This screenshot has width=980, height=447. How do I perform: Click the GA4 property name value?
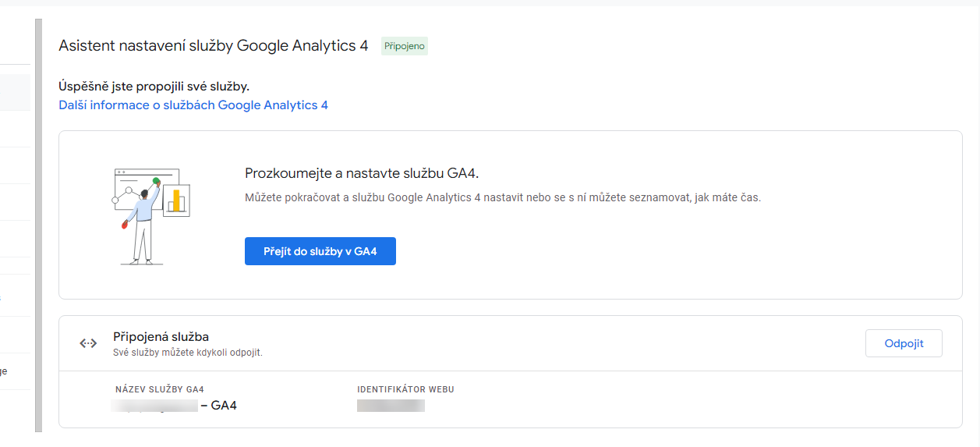coord(174,406)
